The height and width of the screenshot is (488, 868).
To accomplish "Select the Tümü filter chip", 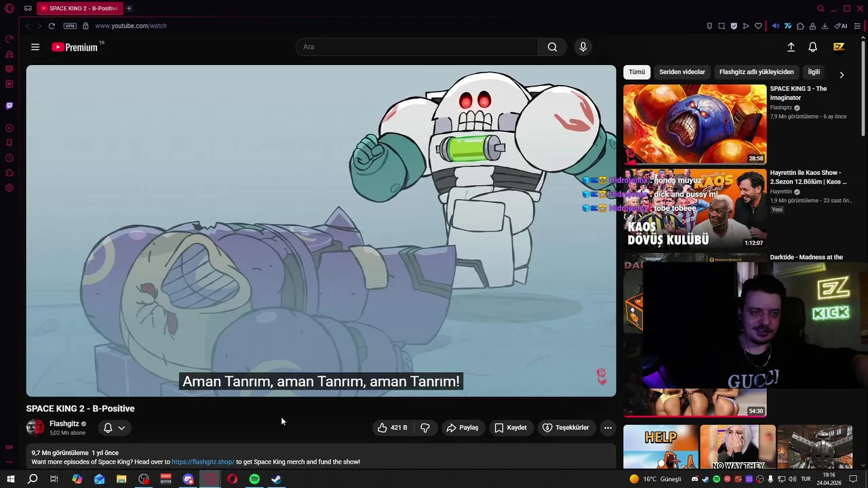I will (x=637, y=72).
